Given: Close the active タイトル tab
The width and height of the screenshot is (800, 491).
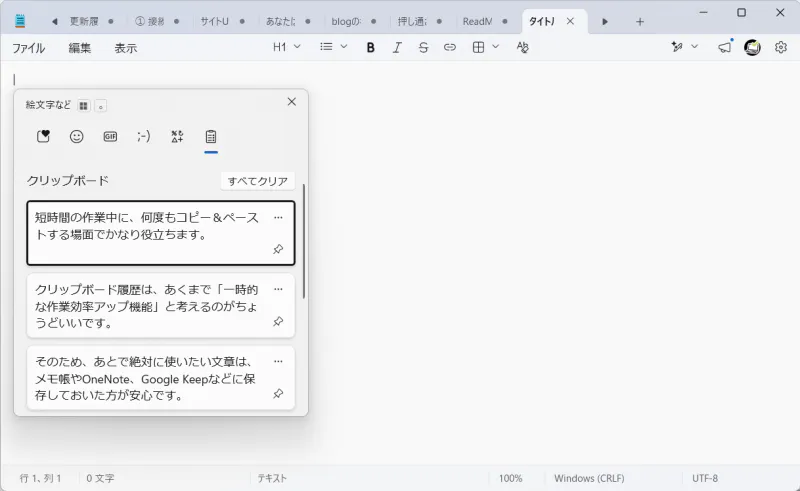Looking at the screenshot, I should pyautogui.click(x=570, y=21).
